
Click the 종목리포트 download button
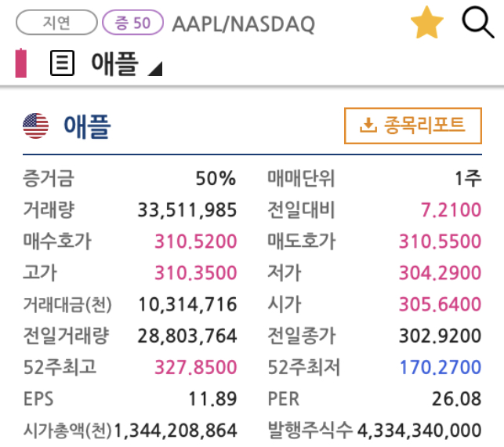pos(413,125)
